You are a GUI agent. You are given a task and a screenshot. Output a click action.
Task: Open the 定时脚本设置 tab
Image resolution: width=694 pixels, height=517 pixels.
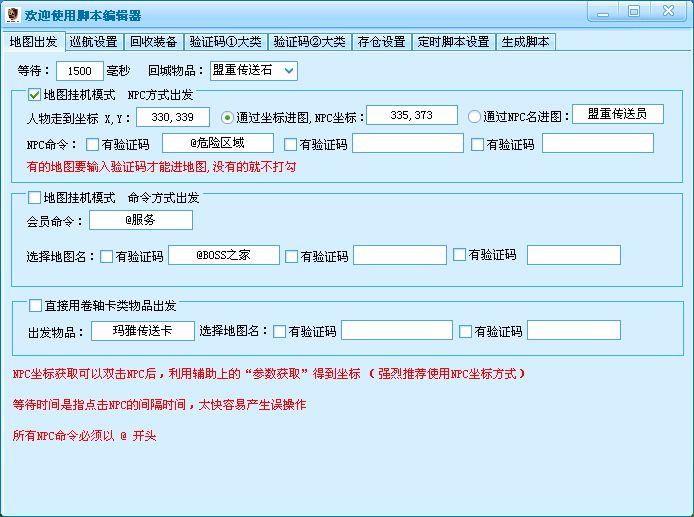click(454, 42)
